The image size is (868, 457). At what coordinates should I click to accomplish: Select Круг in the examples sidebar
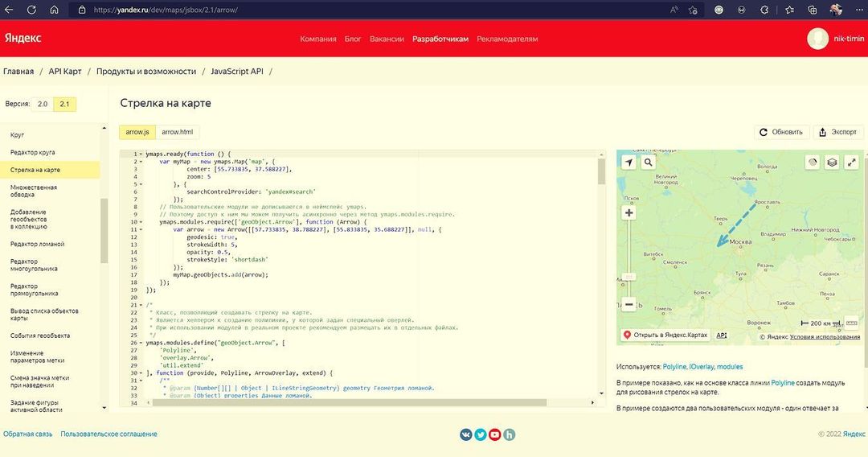pos(17,134)
